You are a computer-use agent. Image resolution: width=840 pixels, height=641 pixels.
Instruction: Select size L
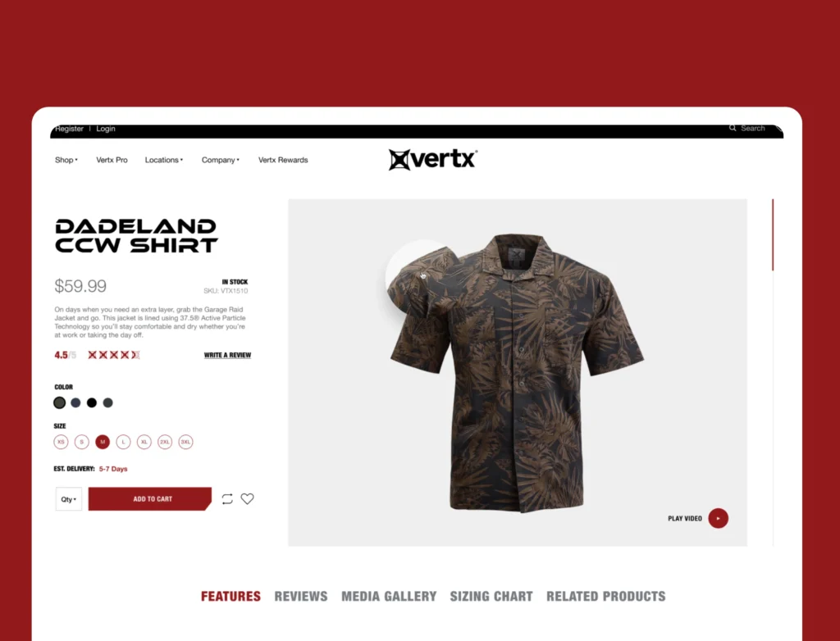pyautogui.click(x=123, y=442)
